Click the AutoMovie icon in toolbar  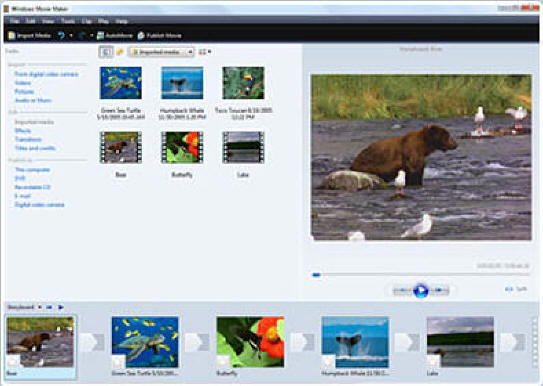[100, 35]
